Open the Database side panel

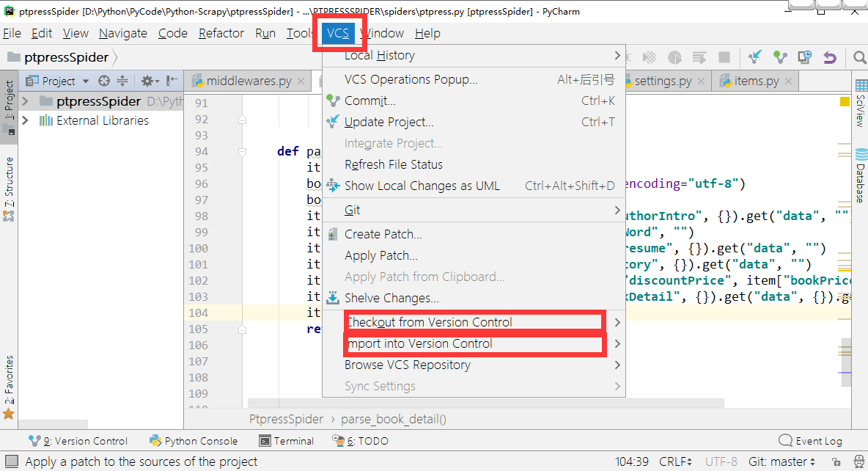[861, 175]
